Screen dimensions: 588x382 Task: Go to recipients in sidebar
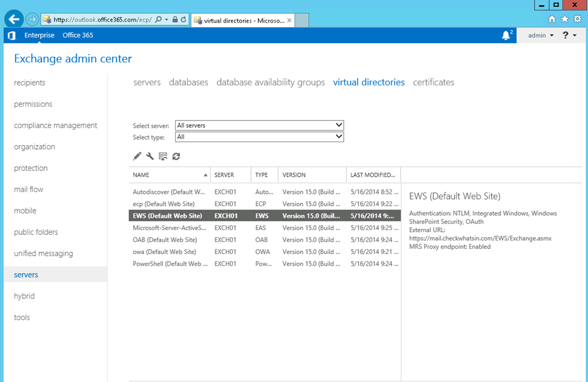pos(30,83)
